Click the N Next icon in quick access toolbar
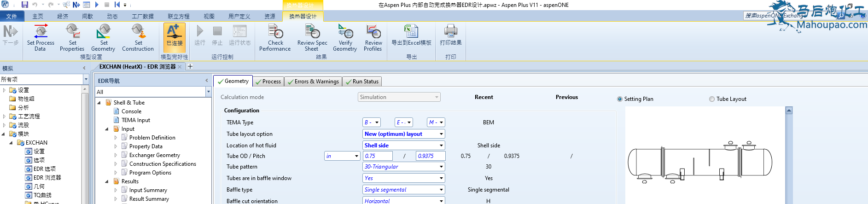868x204 pixels. pos(76,5)
